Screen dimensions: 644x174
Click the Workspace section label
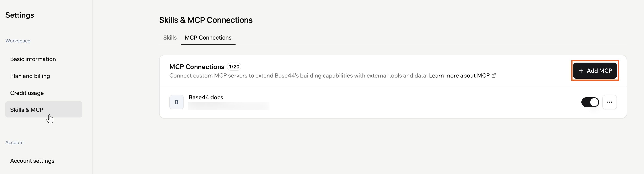(x=18, y=40)
